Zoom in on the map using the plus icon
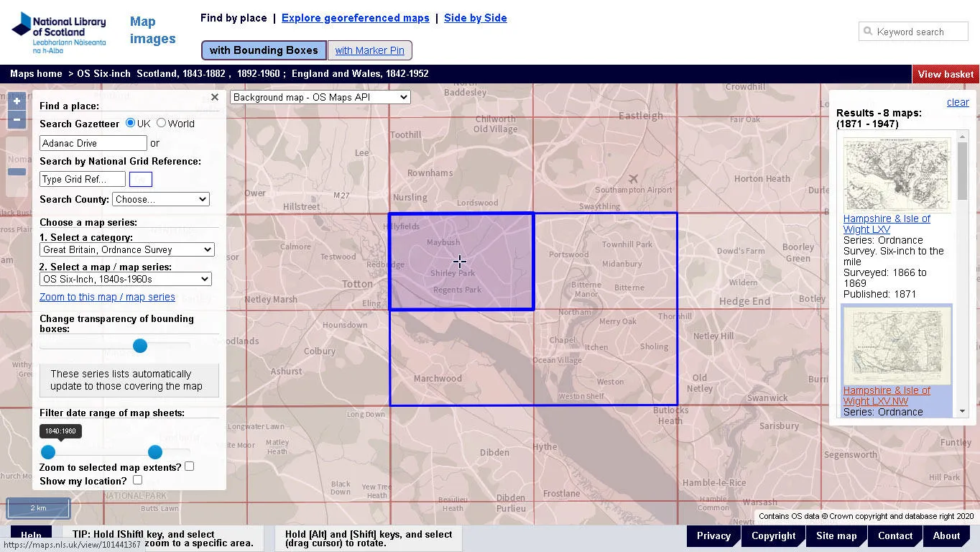The height and width of the screenshot is (552, 980). click(16, 101)
